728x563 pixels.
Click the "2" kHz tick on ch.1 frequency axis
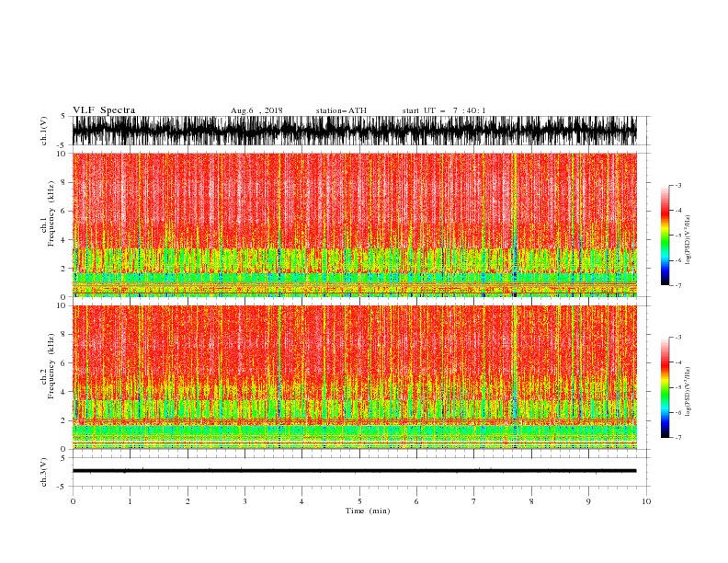63,268
